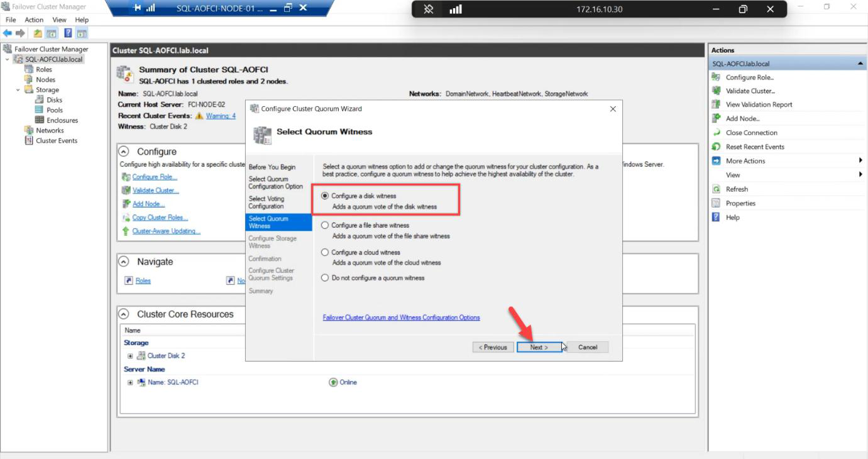Screen dimensions: 868x459
Task: Click Before You Begin wizard step
Action: (272, 167)
